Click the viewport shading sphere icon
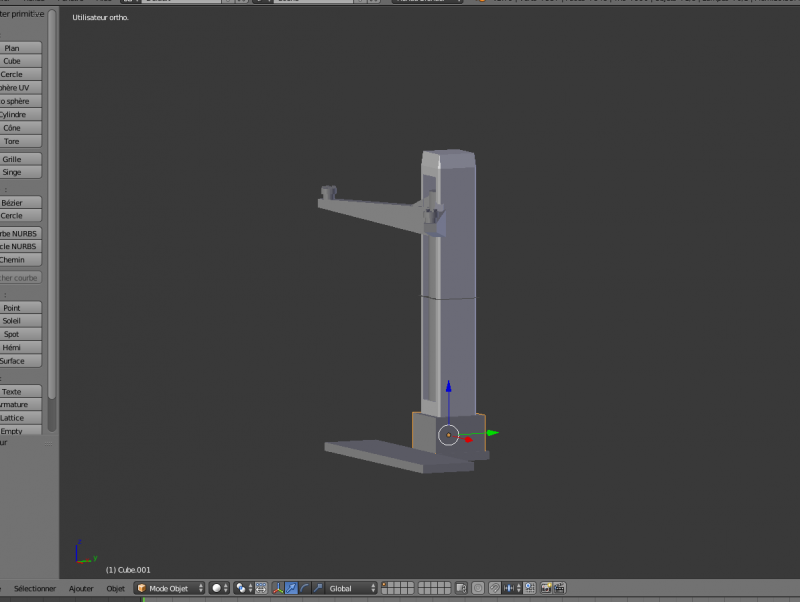The width and height of the screenshot is (800, 602). coord(217,588)
